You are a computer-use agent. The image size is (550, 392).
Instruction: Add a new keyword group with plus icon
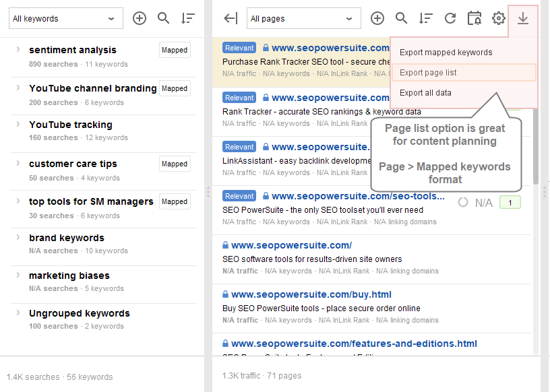click(x=140, y=18)
